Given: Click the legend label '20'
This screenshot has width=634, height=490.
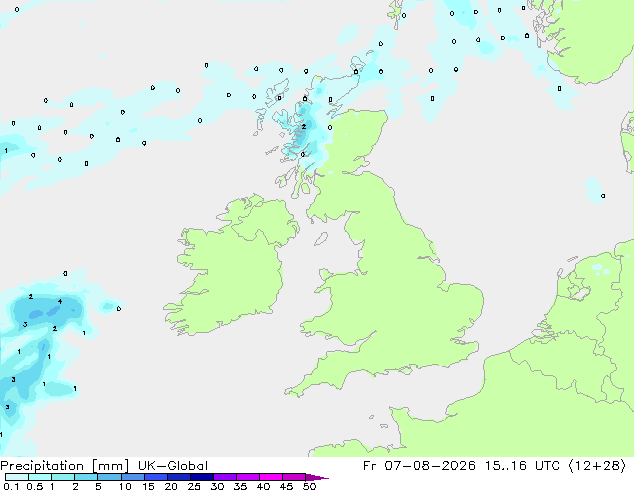Looking at the screenshot, I should (171, 486).
